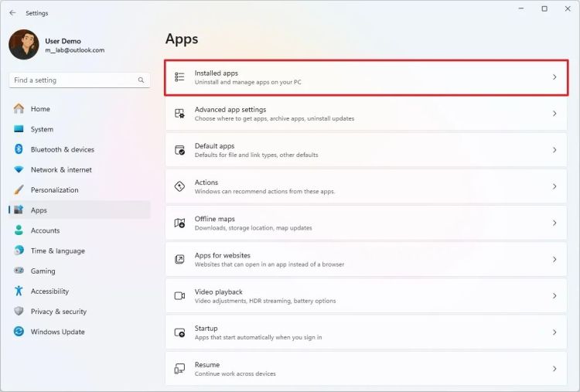580x392 pixels.
Task: Click the Find a setting search box
Action: click(x=73, y=80)
